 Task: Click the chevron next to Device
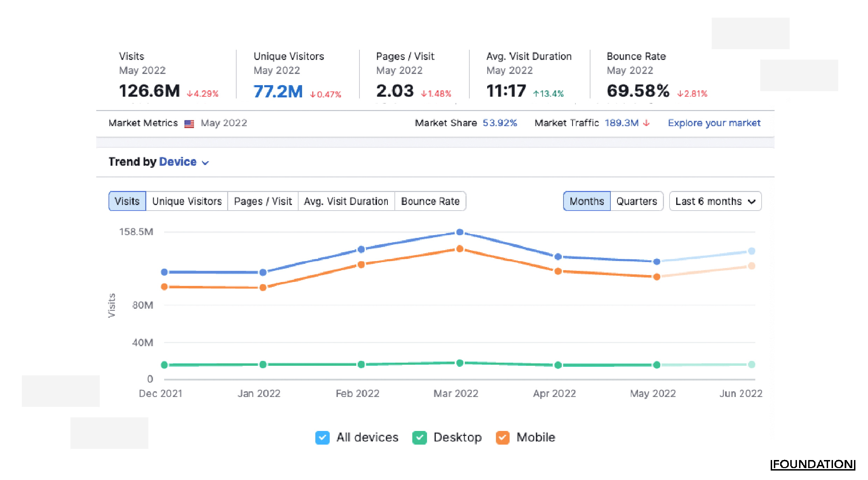[205, 163]
